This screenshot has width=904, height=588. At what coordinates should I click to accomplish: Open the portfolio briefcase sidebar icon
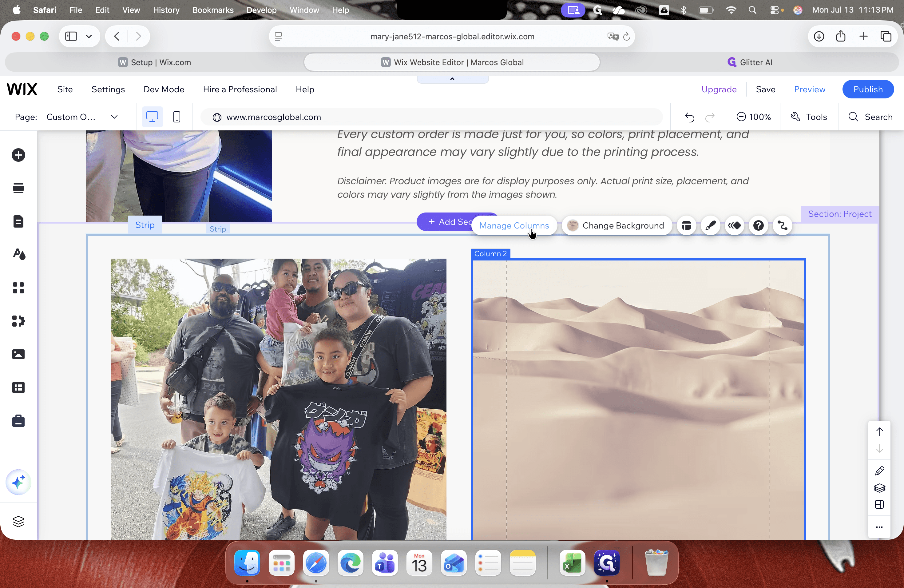pos(18,421)
